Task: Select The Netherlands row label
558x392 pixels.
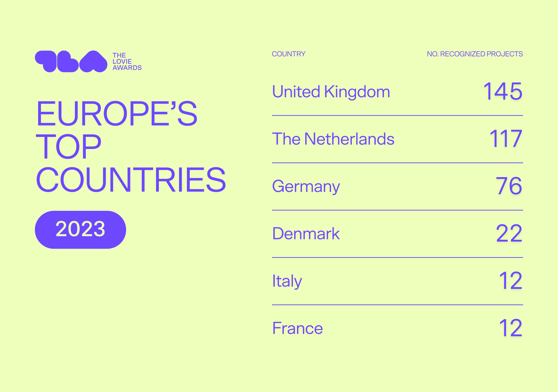Action: pyautogui.click(x=333, y=139)
